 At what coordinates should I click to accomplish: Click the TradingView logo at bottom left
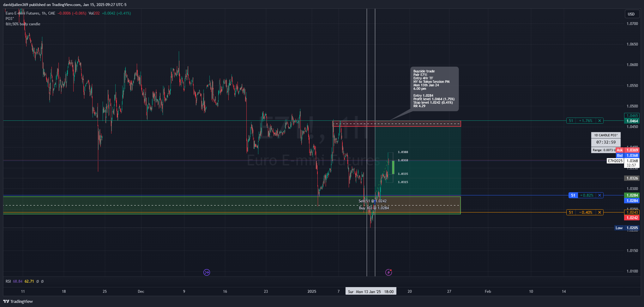(18, 301)
